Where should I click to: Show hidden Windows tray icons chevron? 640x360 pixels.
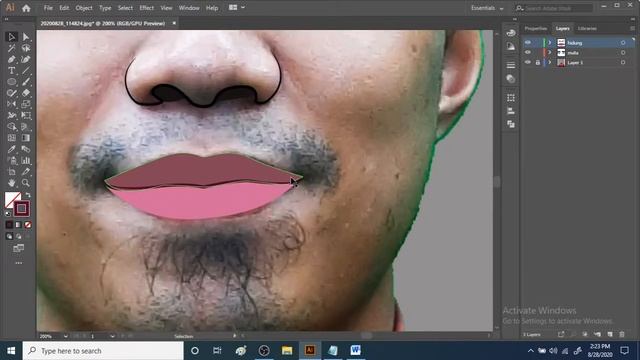(x=530, y=351)
